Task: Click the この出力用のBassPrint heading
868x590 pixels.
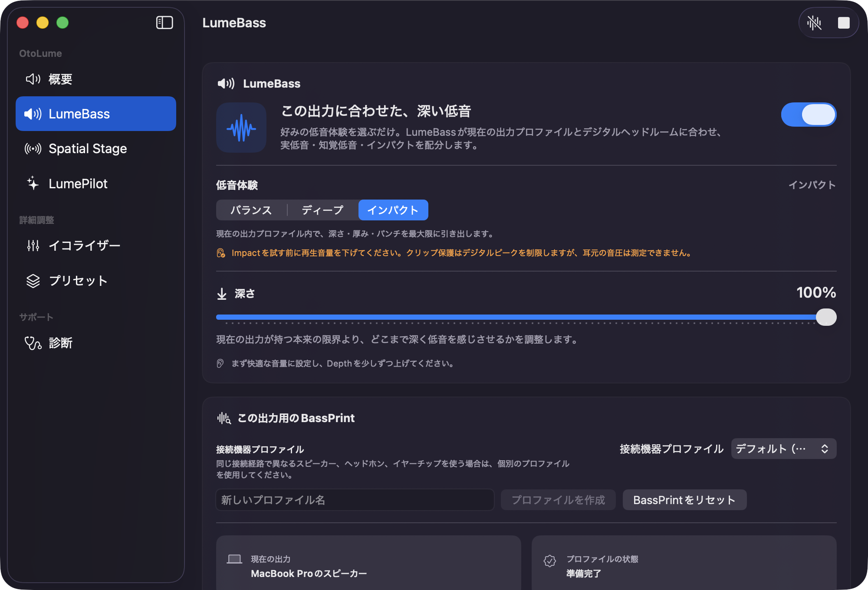Action: point(296,418)
